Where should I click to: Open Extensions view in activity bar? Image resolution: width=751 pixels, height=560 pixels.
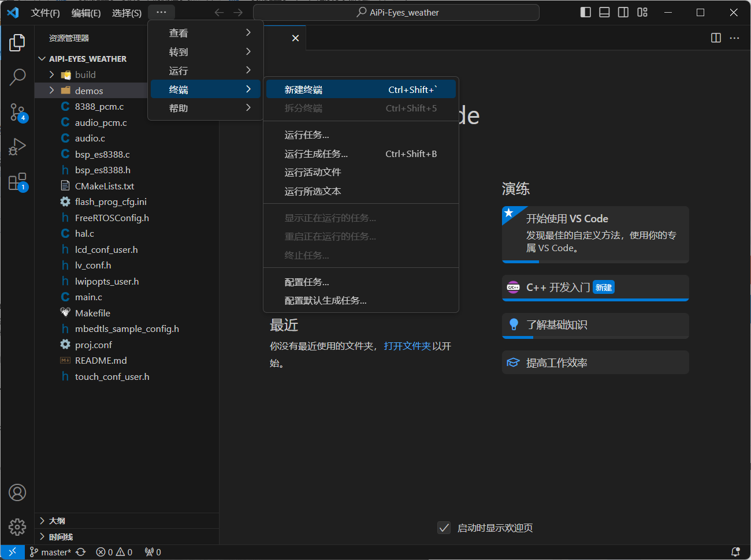[17, 182]
